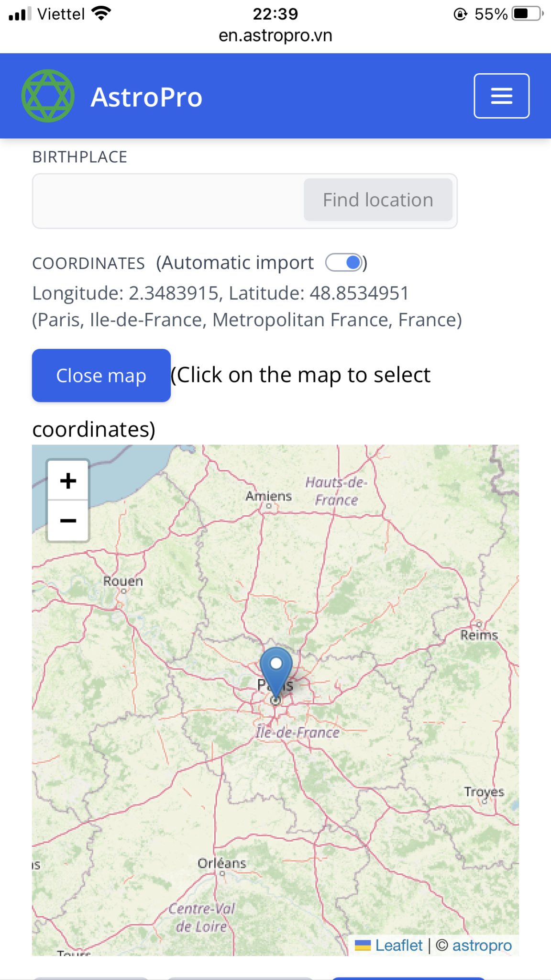Click the Hauts-de-France region label
This screenshot has height=980, width=551.
click(x=336, y=491)
